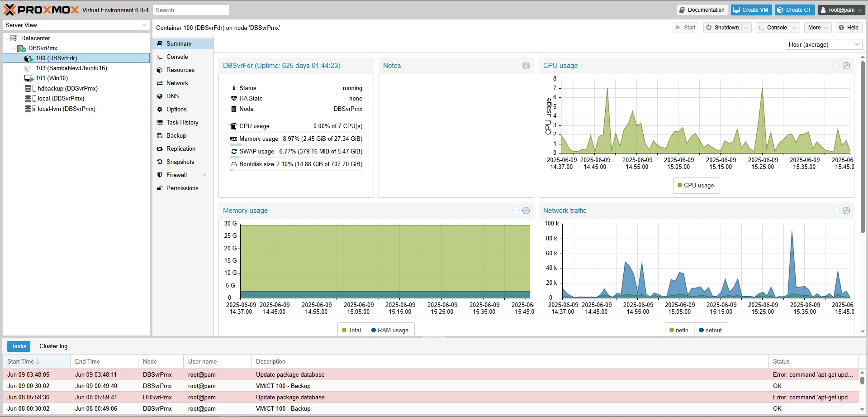Image resolution: width=868 pixels, height=417 pixels.
Task: Open the Server View selector dropdown
Action: 76,25
